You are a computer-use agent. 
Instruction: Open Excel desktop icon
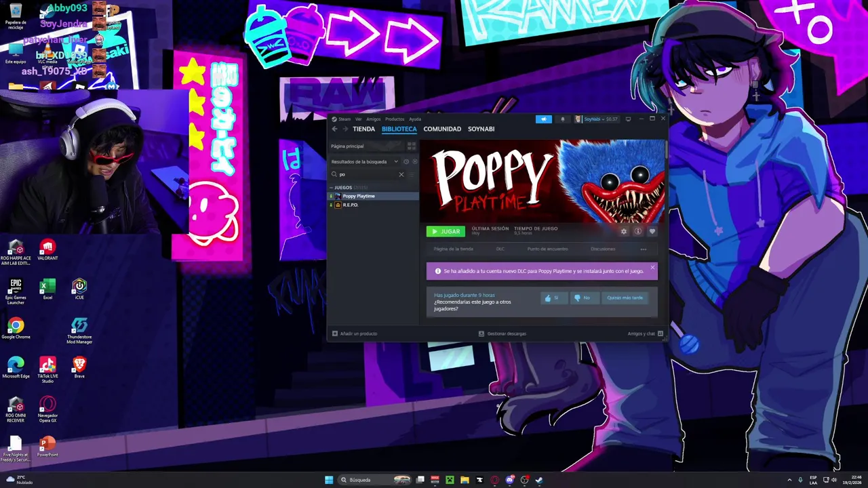47,289
